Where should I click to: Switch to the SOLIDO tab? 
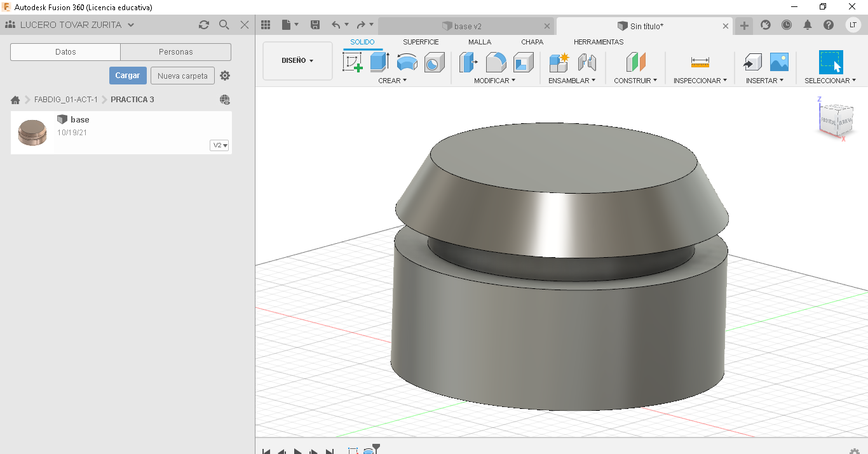[x=363, y=42]
